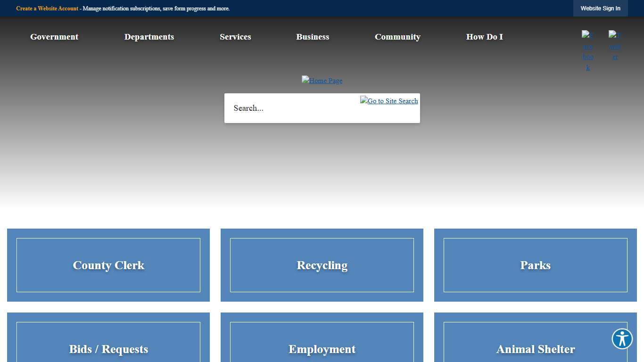Click the Home Page logo
This screenshot has height=362, width=644.
click(x=322, y=81)
